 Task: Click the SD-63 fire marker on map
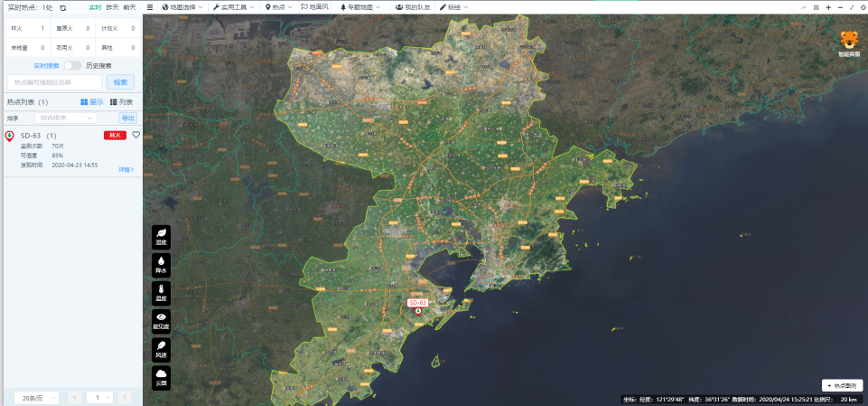pyautogui.click(x=417, y=311)
